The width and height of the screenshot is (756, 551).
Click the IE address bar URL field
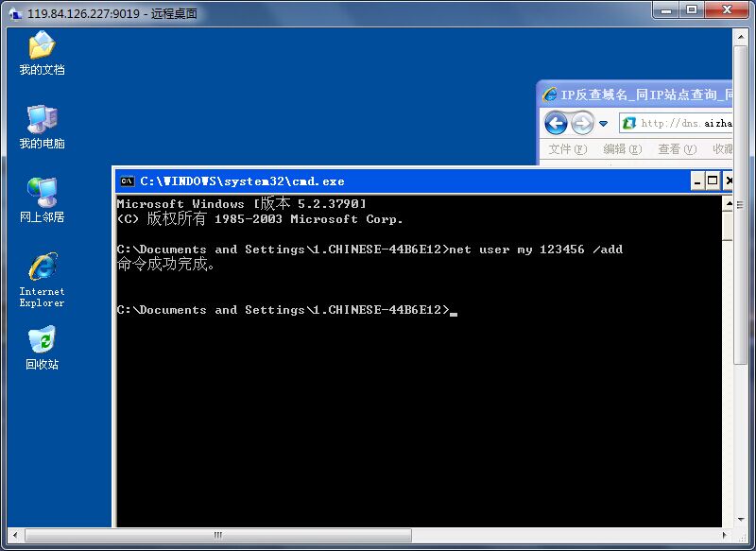point(676,124)
